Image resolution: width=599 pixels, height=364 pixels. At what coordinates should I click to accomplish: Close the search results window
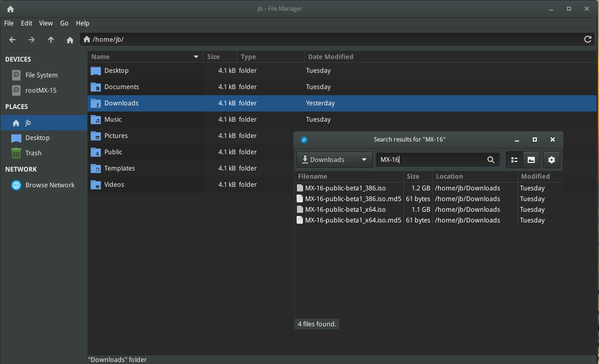(x=552, y=140)
